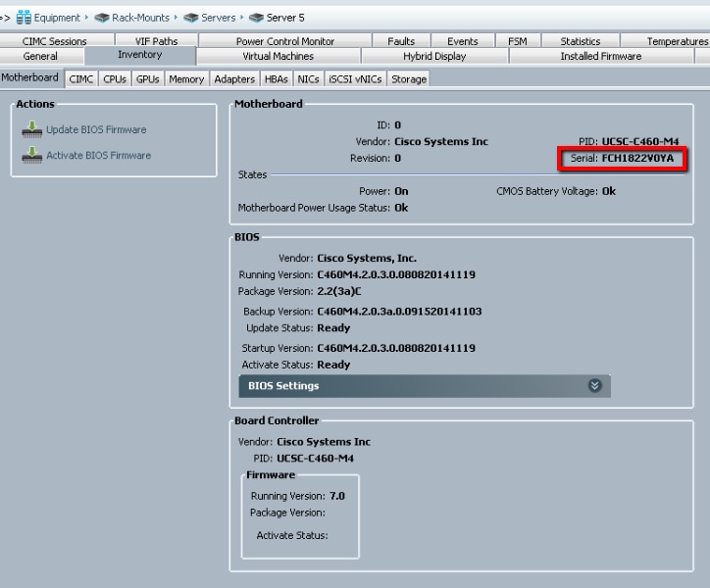Open the Storage sub-tab

(x=409, y=78)
